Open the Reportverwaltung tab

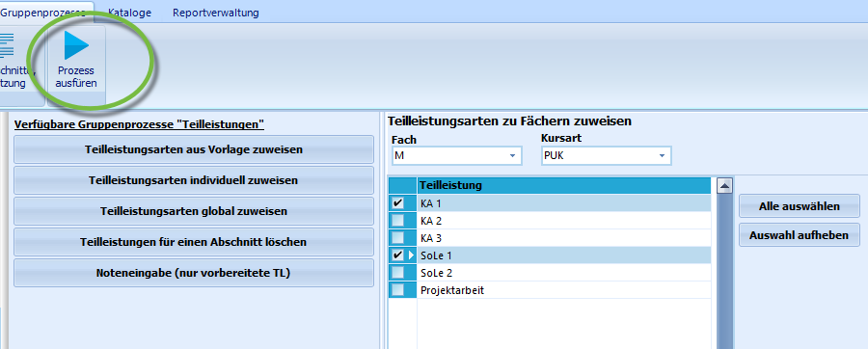[216, 13]
